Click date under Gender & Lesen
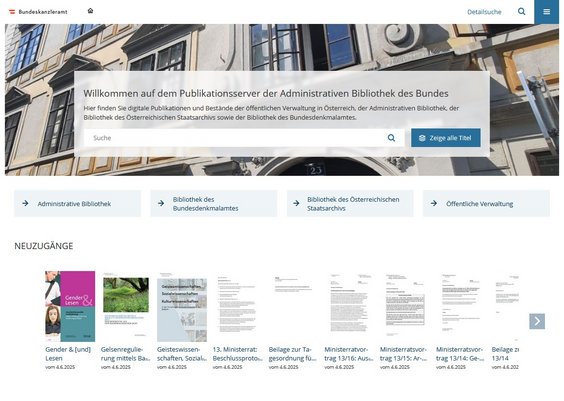The image size is (564, 401). point(60,367)
